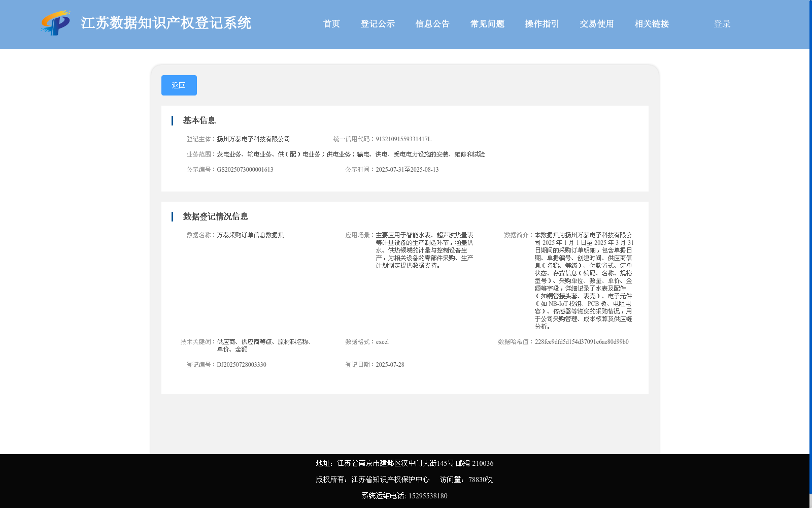This screenshot has height=508, width=812.
Task: Click registration number DJ20250728003330
Action: (x=242, y=365)
